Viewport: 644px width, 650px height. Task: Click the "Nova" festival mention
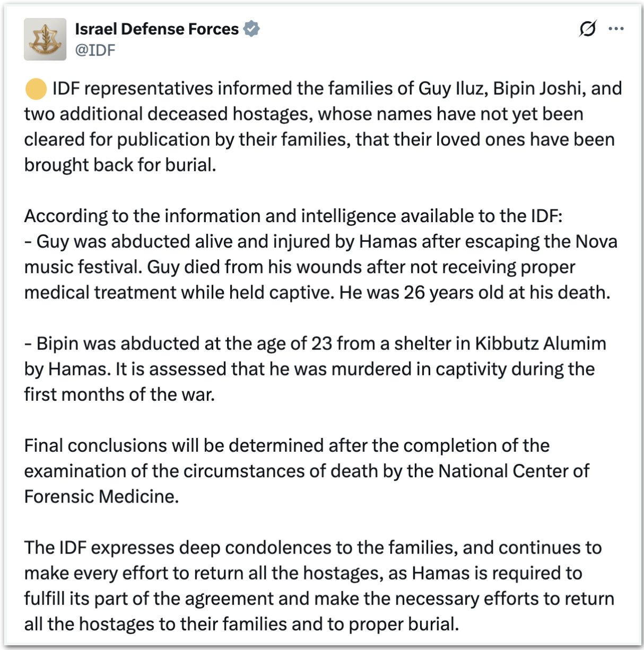(x=596, y=242)
